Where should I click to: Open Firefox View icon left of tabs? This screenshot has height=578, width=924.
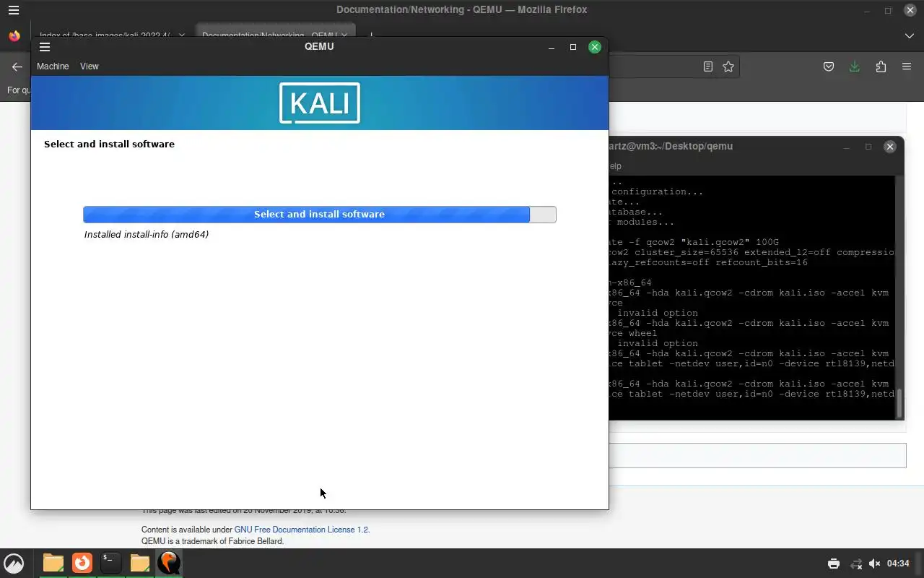point(14,35)
